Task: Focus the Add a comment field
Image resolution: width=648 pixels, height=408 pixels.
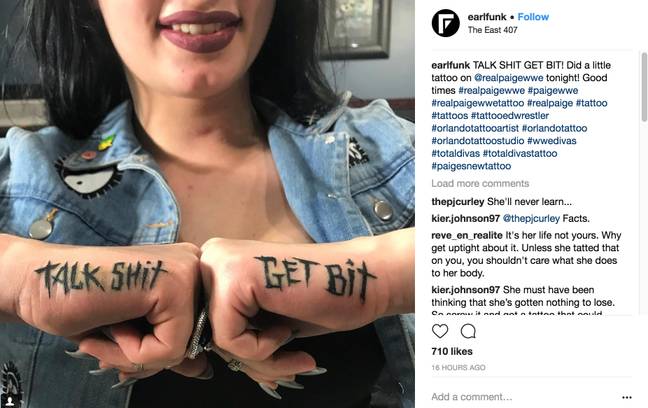Action: coord(523,397)
